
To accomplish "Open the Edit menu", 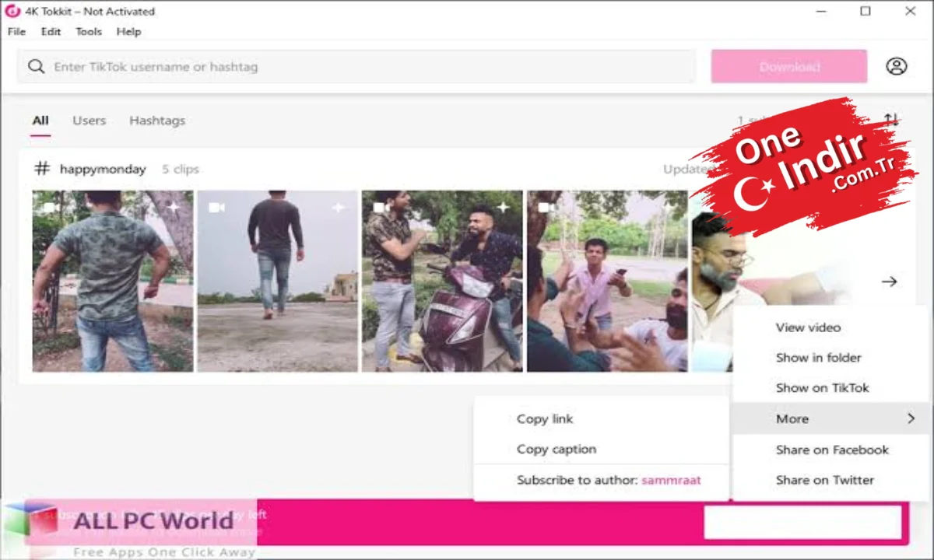I will coord(51,32).
